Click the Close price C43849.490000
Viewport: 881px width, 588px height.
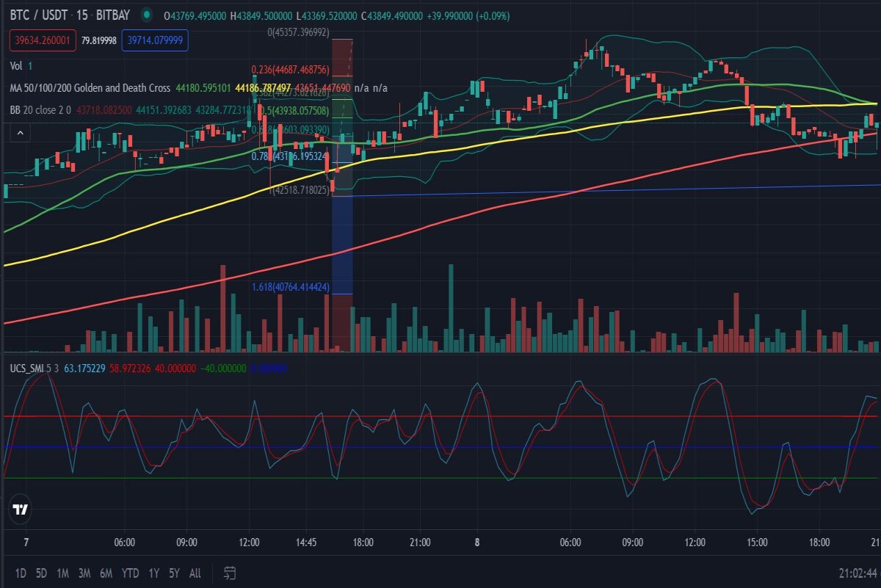point(394,15)
